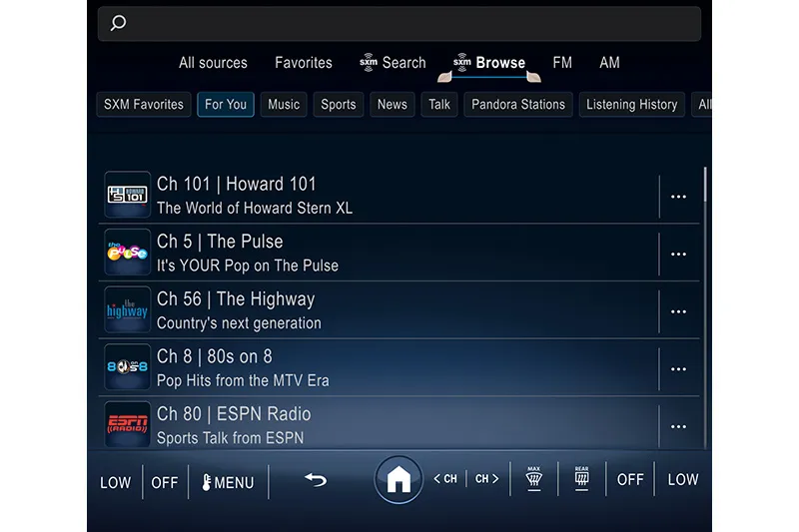Turn on max front defrost
This screenshot has height=532, width=799.
(x=533, y=478)
